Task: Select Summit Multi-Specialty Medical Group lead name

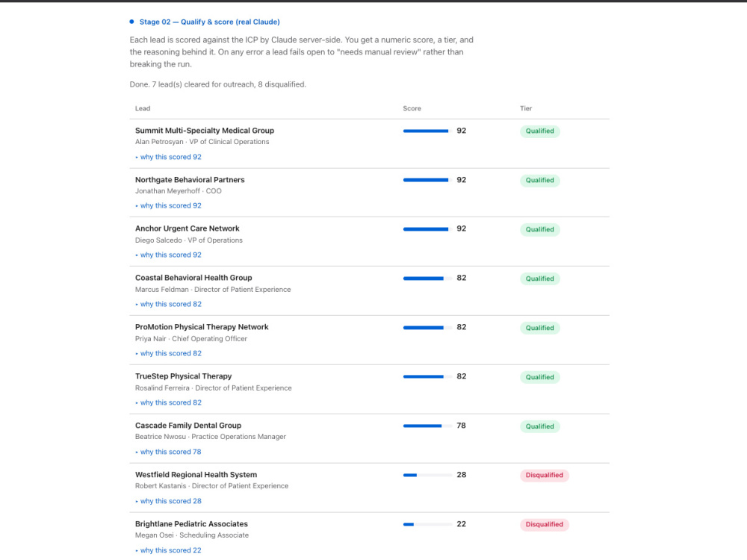Action: pos(205,131)
